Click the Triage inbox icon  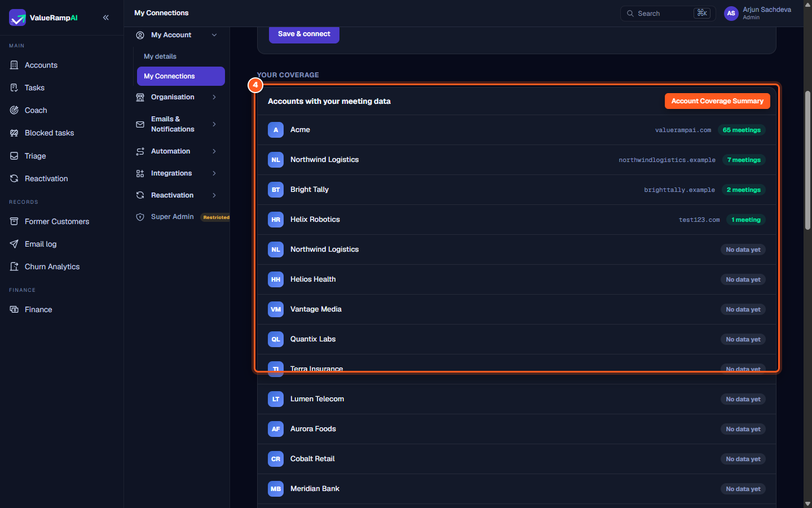[x=14, y=156]
